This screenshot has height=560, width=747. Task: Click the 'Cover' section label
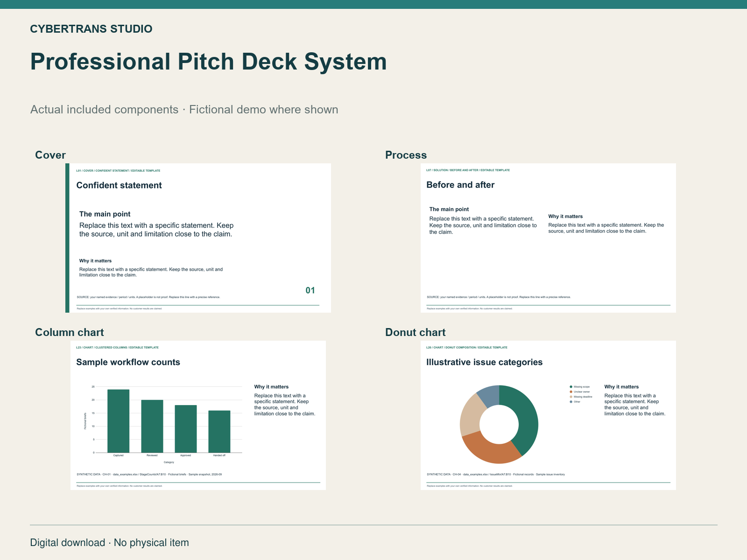point(50,155)
